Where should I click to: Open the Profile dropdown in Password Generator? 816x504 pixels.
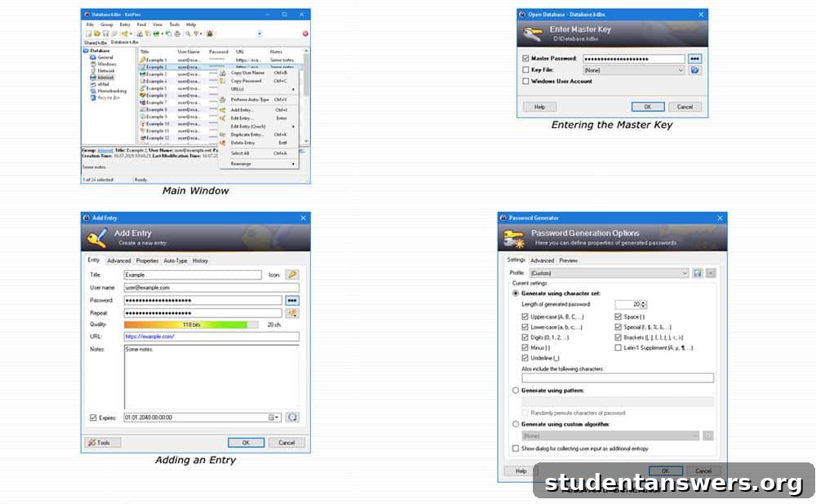pos(685,273)
